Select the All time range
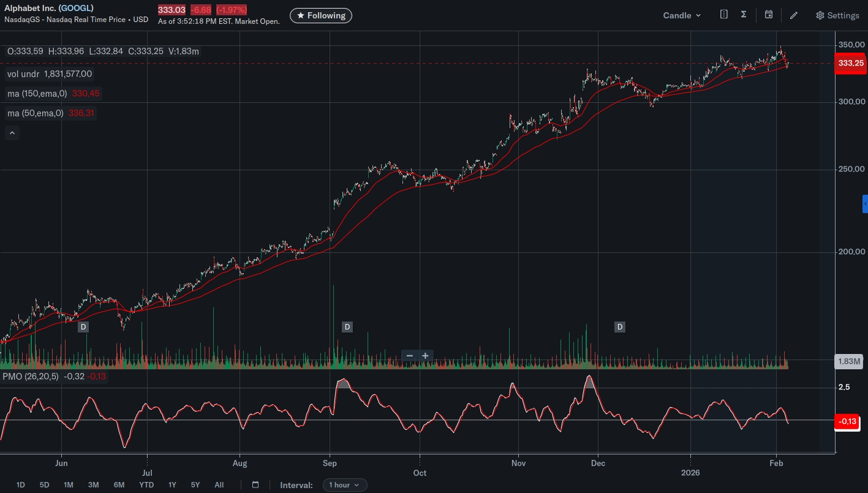The width and height of the screenshot is (868, 493). click(x=219, y=485)
